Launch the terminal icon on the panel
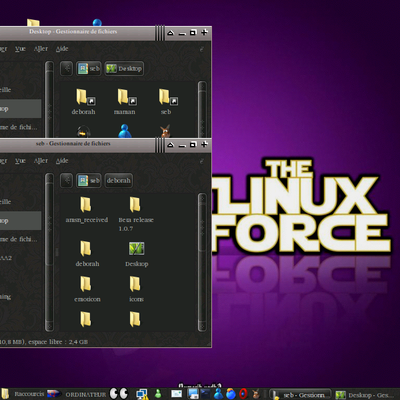 coord(205,394)
